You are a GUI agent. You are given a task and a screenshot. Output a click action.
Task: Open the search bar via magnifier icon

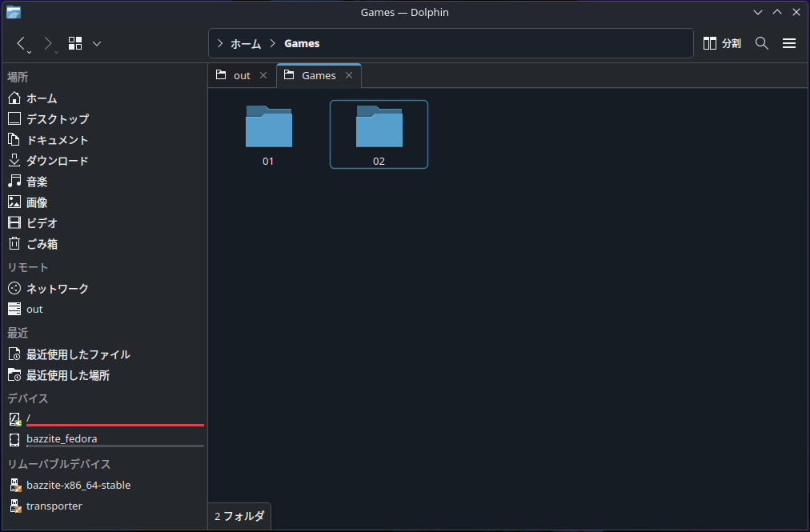point(761,43)
